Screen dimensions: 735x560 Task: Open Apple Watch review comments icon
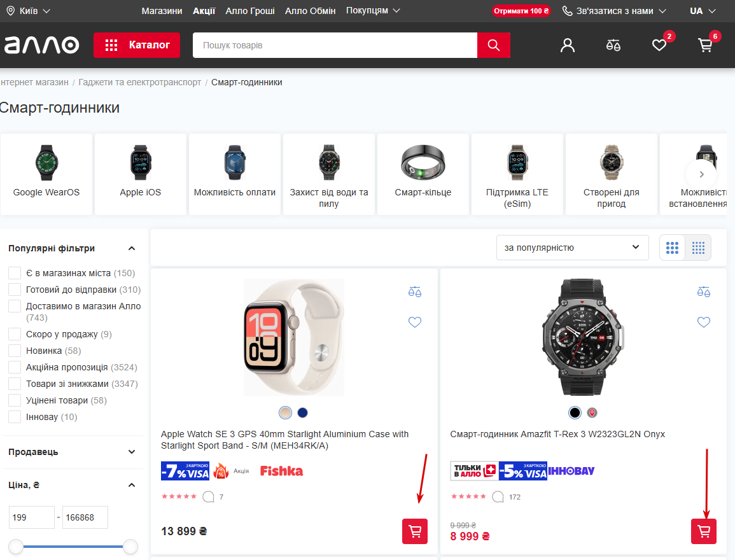tap(208, 497)
